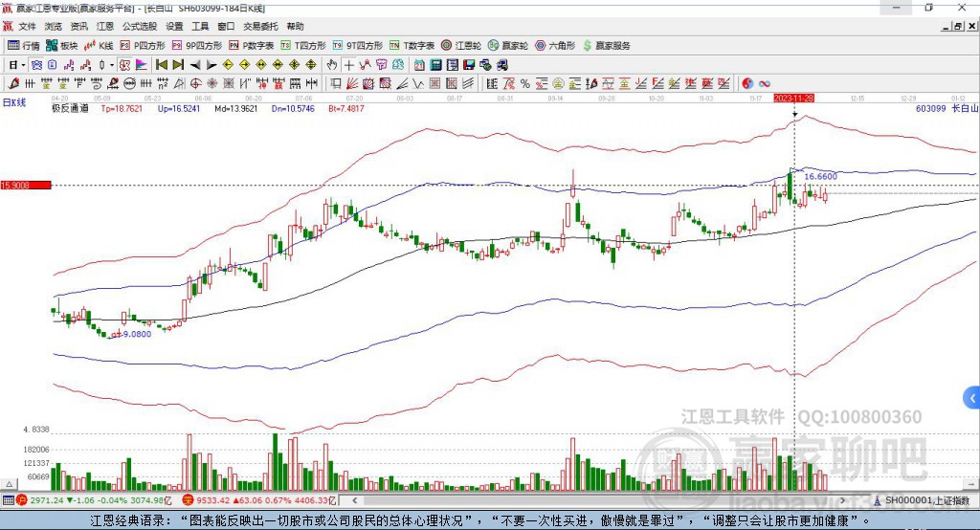Click the black left arrow icon
Screen dimensions: 980x530
tap(195, 65)
